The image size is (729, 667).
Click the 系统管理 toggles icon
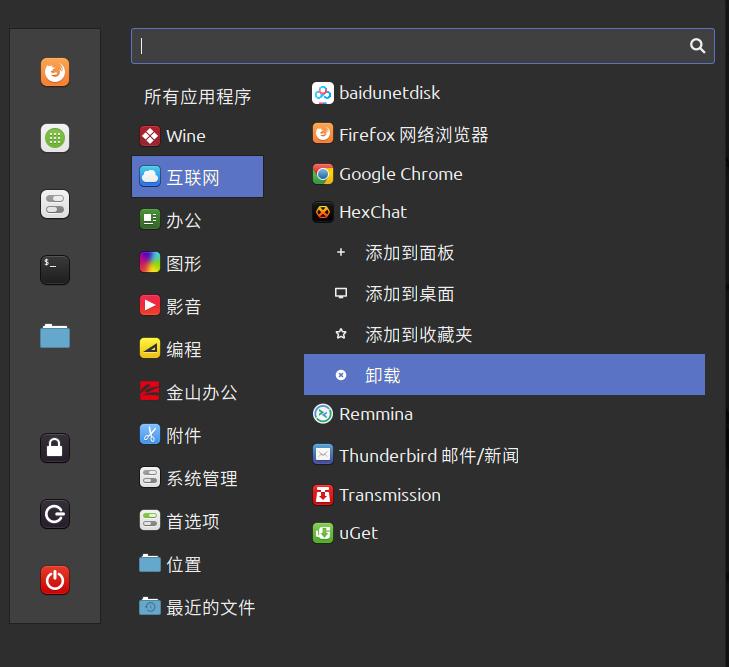(x=150, y=477)
